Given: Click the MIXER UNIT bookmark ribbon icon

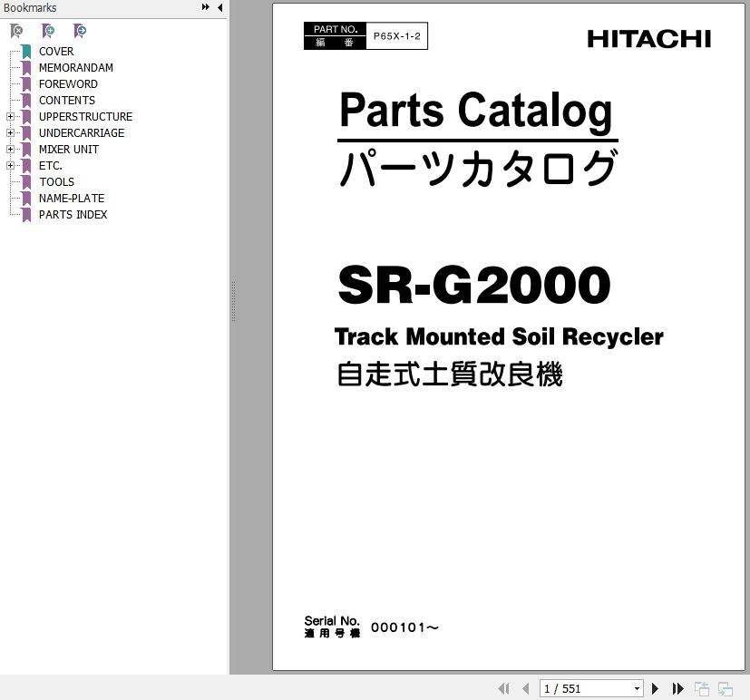Looking at the screenshot, I should pos(26,150).
